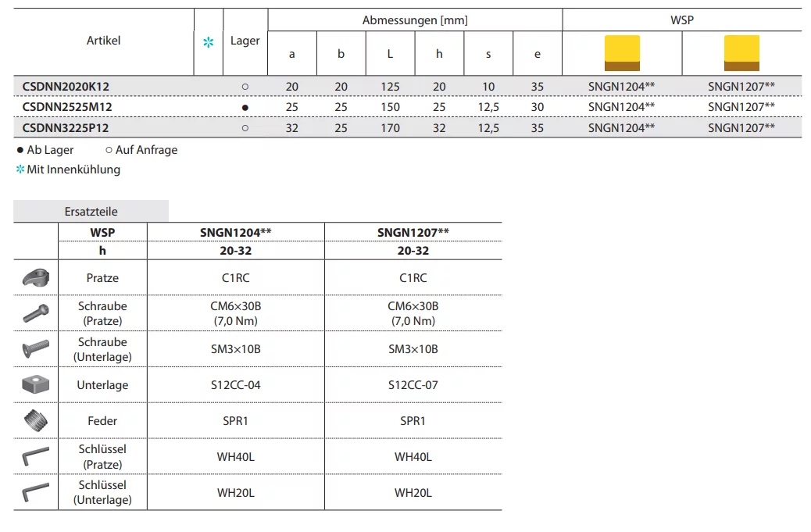This screenshot has height=532, width=811.
Task: Click the Artikel column header
Action: pyautogui.click(x=103, y=41)
